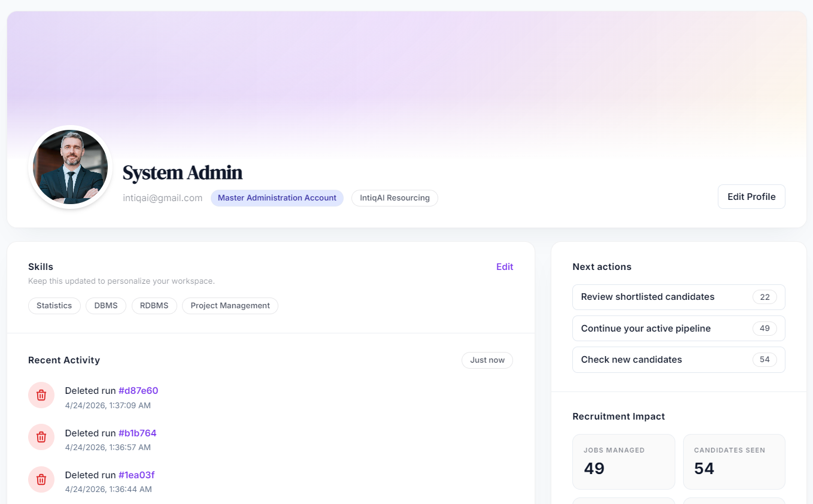Open deleted run #1ea03f link
The height and width of the screenshot is (504, 813).
136,475
